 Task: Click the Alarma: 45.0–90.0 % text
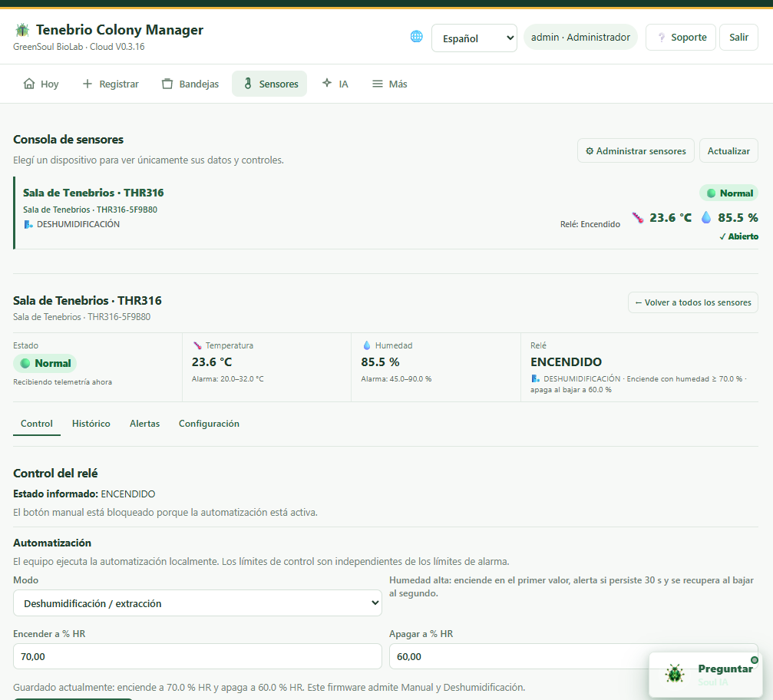[396, 379]
